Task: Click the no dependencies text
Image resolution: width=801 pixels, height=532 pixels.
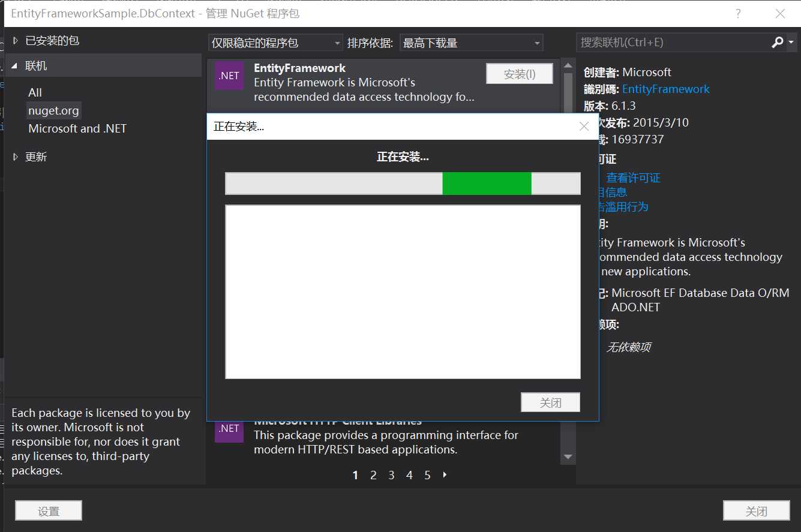Action: (x=628, y=347)
